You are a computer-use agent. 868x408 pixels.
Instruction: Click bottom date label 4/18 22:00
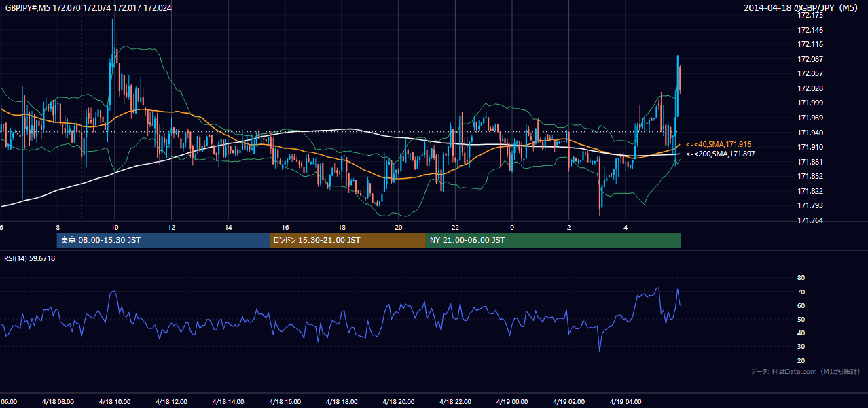click(456, 402)
